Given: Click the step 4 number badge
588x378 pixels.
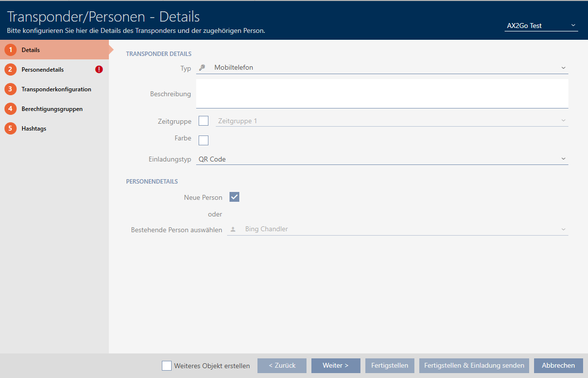Looking at the screenshot, I should click(x=10, y=109).
